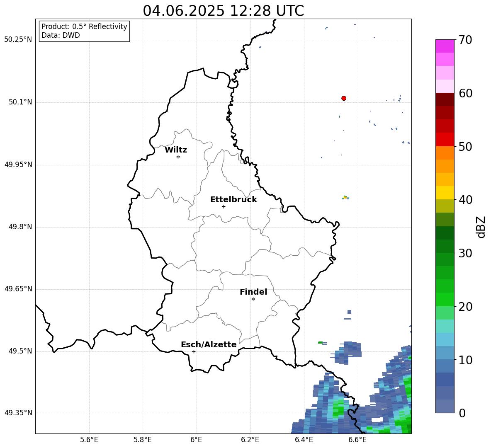Click the 50.25°N latitude label

(18, 40)
